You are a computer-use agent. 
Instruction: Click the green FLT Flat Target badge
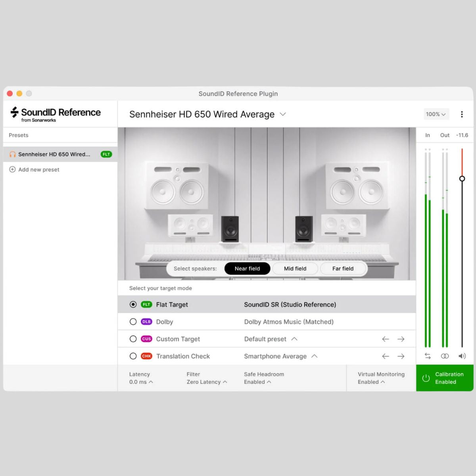coord(146,305)
